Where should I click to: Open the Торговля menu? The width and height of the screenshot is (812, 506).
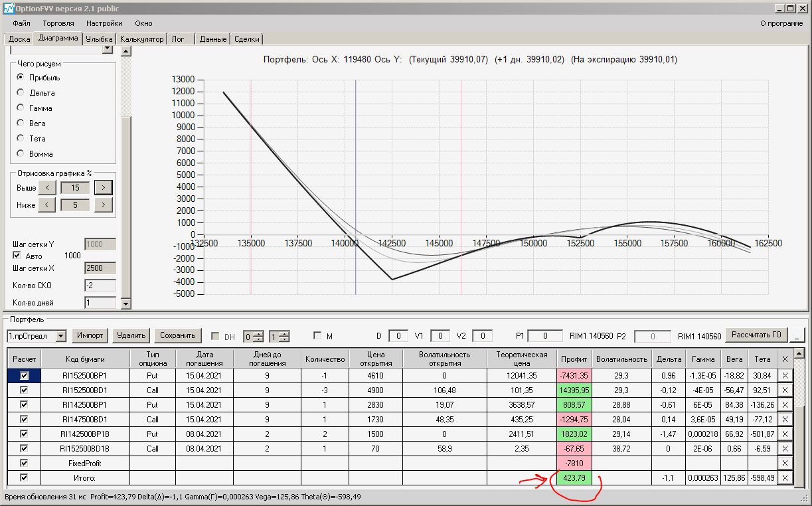(x=58, y=23)
